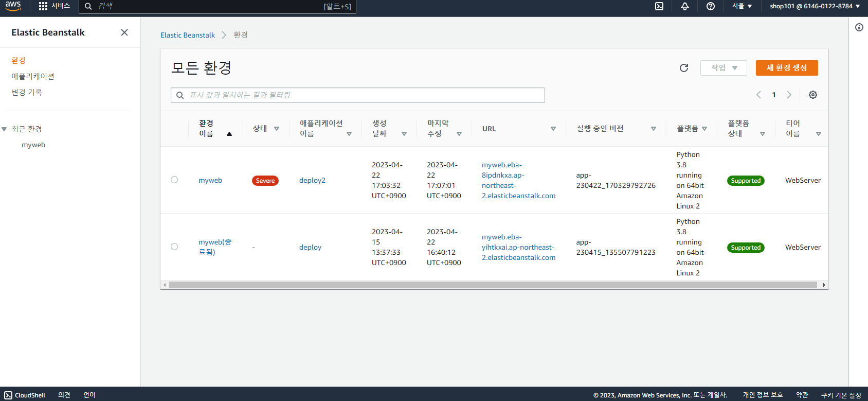Click page number 1 in pagination
Viewport: 868px width, 401px height.
[774, 95]
